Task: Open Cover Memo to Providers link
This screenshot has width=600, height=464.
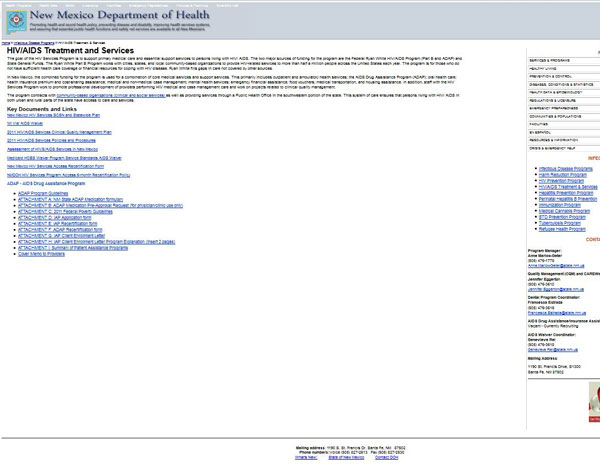Action: pos(41,254)
